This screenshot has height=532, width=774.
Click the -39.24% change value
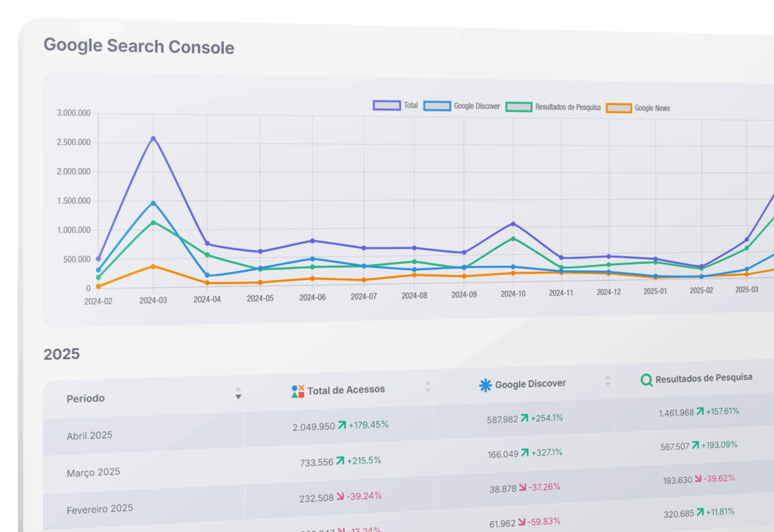click(364, 496)
